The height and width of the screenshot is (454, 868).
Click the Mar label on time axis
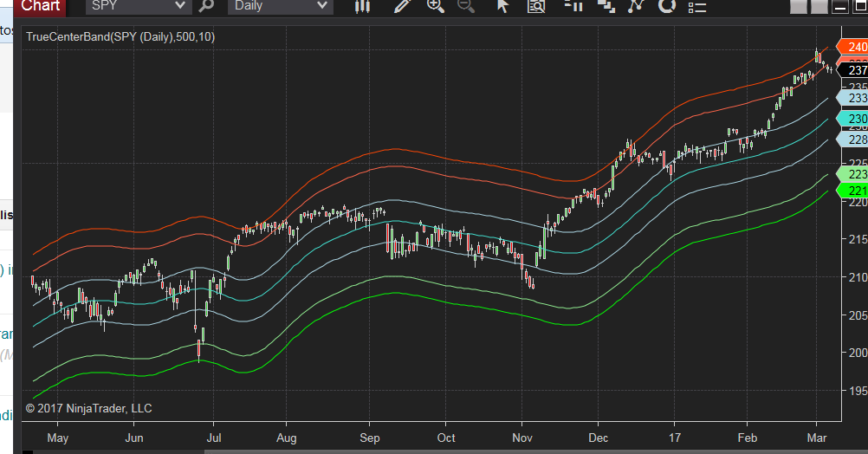point(817,438)
